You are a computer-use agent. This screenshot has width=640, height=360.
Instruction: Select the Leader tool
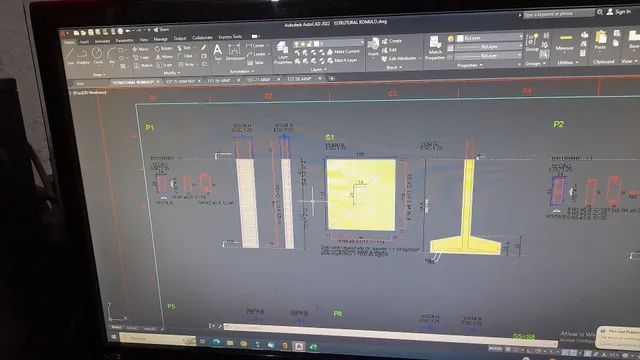pos(257,54)
